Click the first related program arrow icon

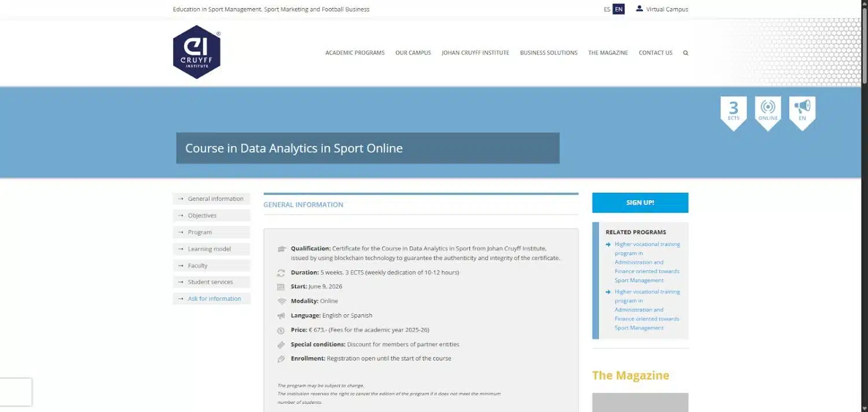608,244
